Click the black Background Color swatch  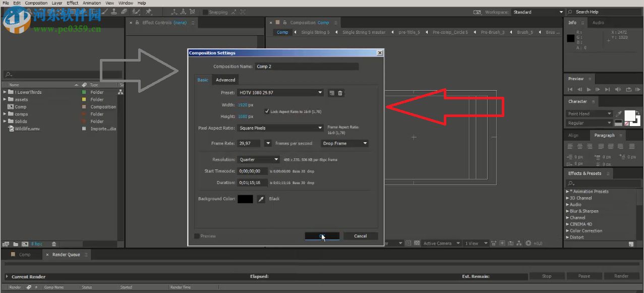245,199
